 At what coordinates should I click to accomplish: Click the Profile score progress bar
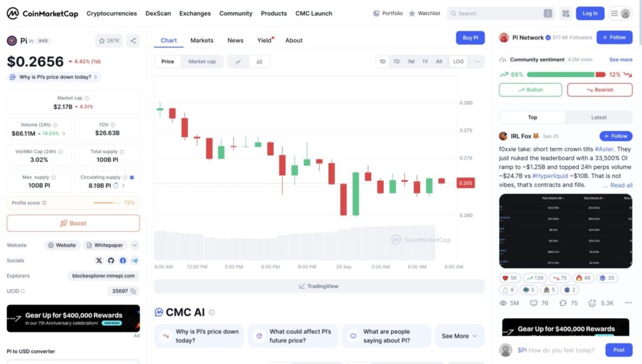[107, 203]
